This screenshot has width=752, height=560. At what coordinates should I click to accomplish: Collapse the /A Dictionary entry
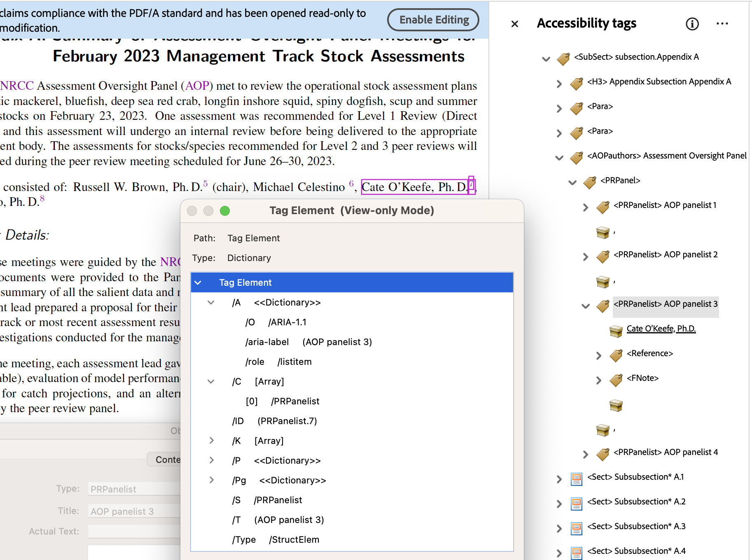tap(211, 303)
